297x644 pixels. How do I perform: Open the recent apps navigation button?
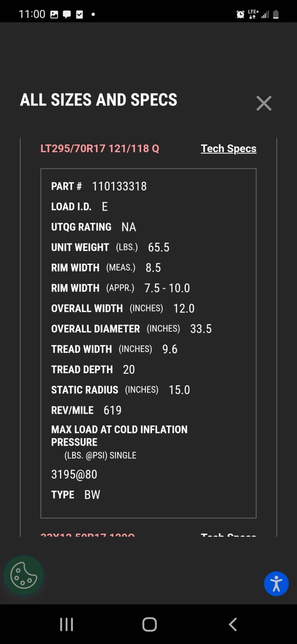tap(66, 624)
